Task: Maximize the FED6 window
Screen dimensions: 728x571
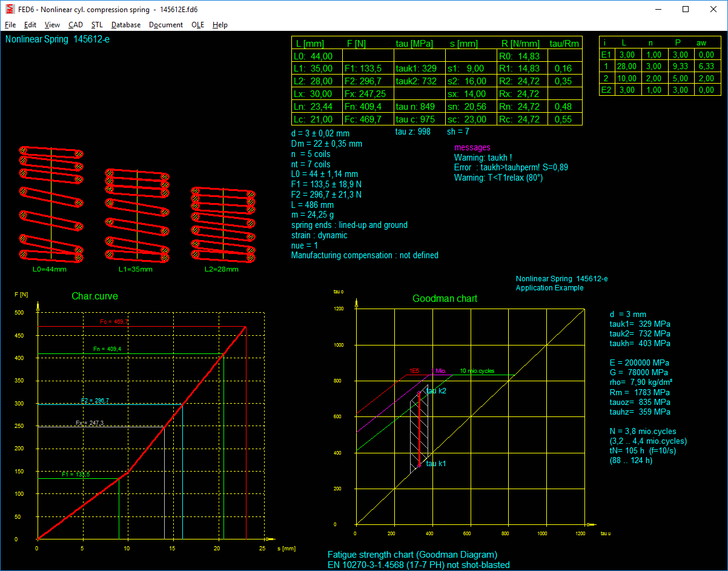Action: point(686,10)
